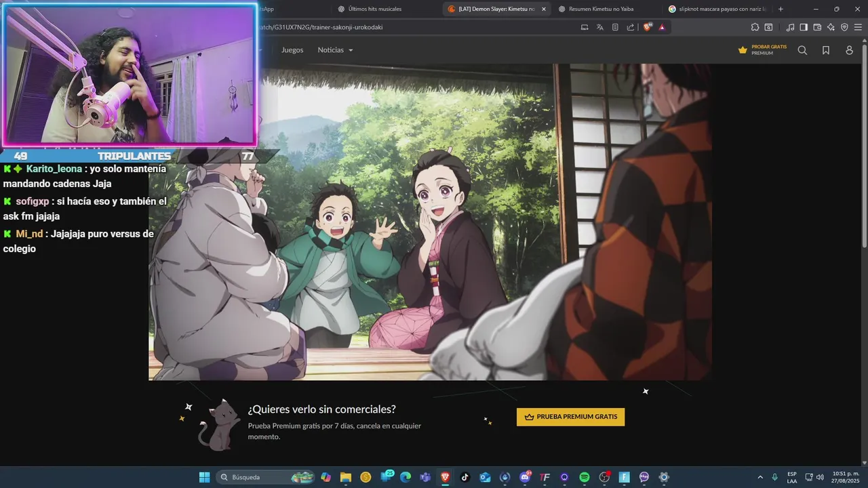
Task: Open Spotify from the taskbar
Action: click(x=585, y=477)
